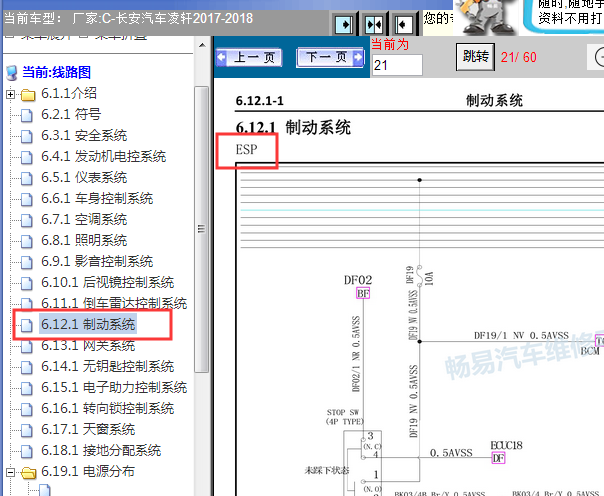Open 6.7.1 空调系统 entry
The height and width of the screenshot is (496, 604).
coord(84,220)
